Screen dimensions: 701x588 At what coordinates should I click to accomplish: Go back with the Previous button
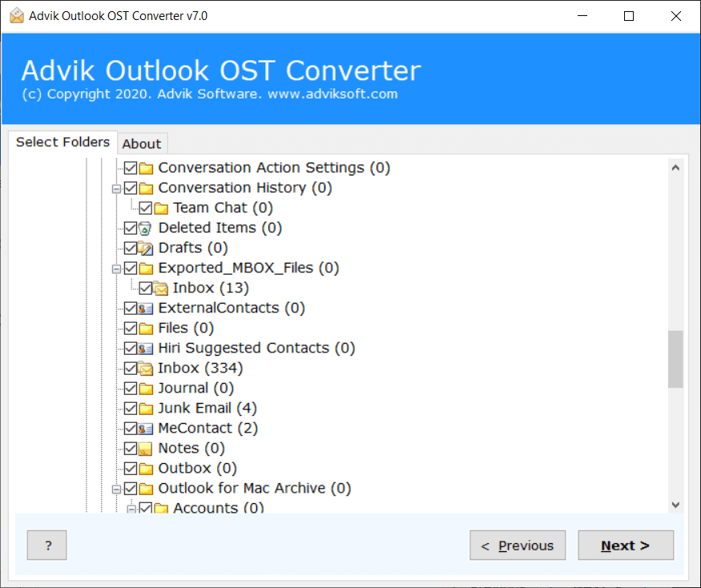518,545
